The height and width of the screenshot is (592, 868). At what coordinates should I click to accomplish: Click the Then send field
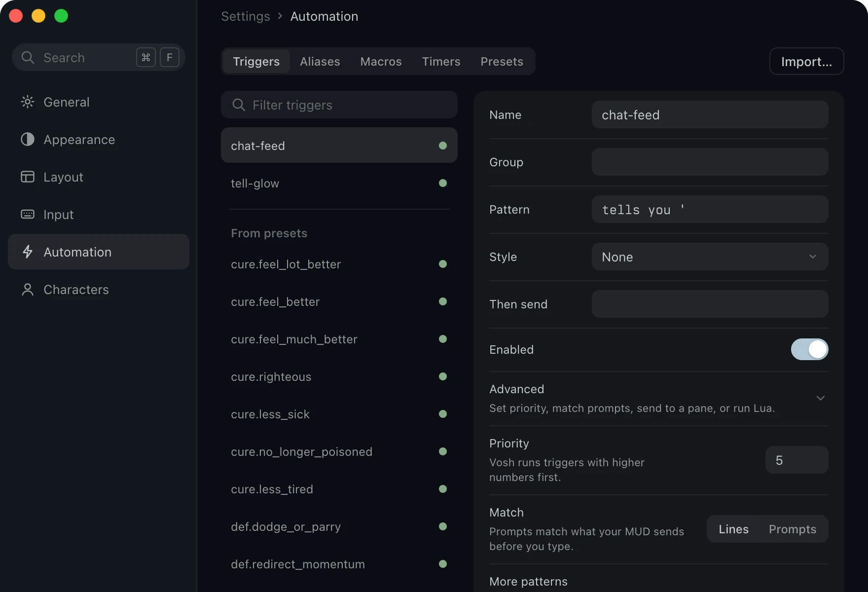(710, 304)
